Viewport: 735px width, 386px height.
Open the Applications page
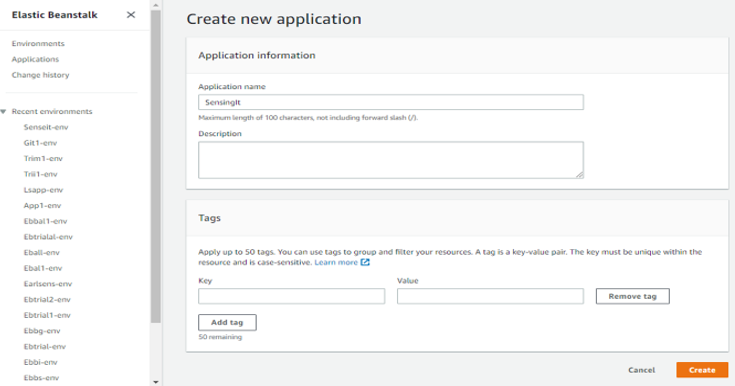[x=35, y=59]
